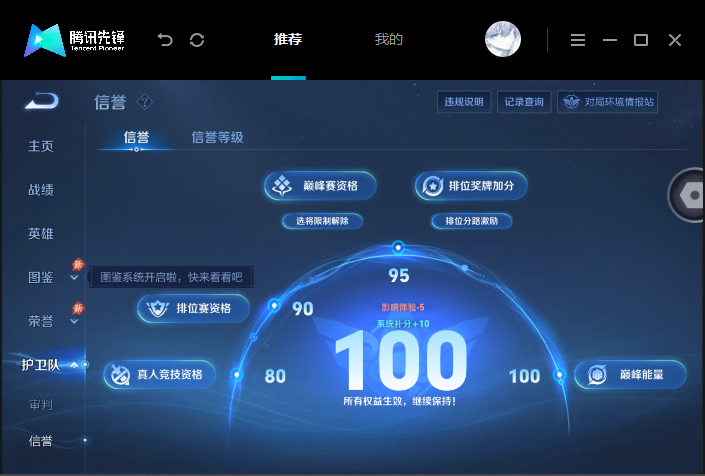Open the hamburger menu icon
705x476 pixels.
point(578,40)
